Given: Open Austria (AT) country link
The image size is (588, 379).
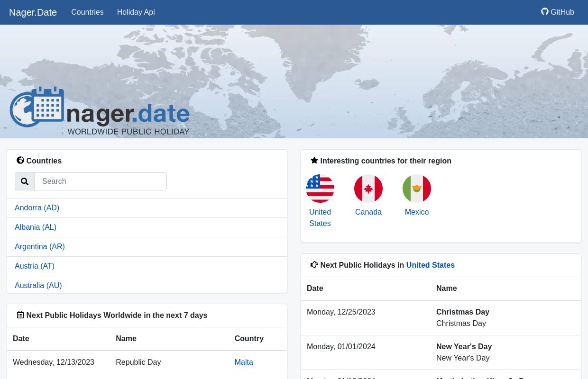Looking at the screenshot, I should 35,266.
